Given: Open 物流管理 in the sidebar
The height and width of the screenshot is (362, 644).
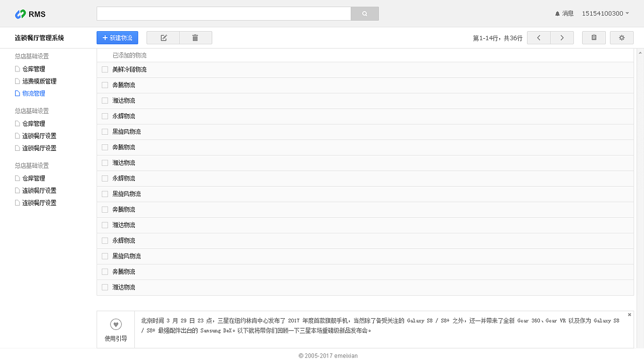Looking at the screenshot, I should pyautogui.click(x=34, y=94).
